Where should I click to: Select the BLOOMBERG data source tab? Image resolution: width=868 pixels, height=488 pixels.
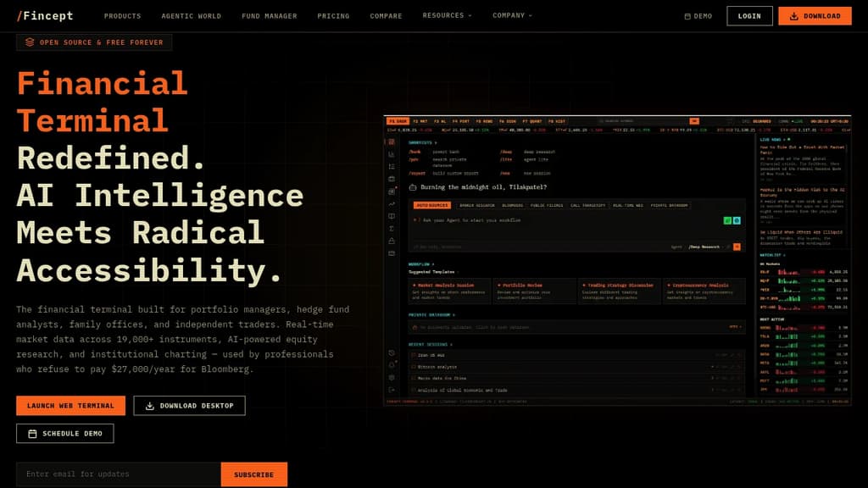click(x=513, y=205)
